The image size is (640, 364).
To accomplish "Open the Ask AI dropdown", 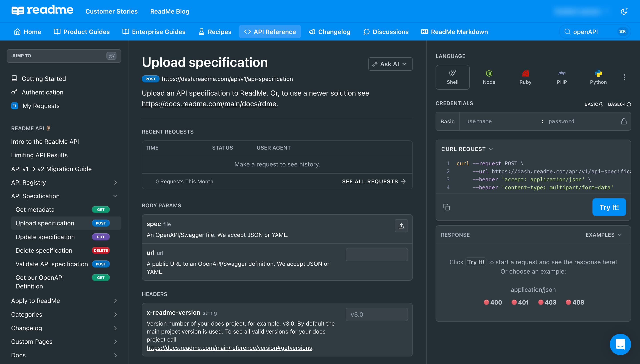I will coord(390,64).
